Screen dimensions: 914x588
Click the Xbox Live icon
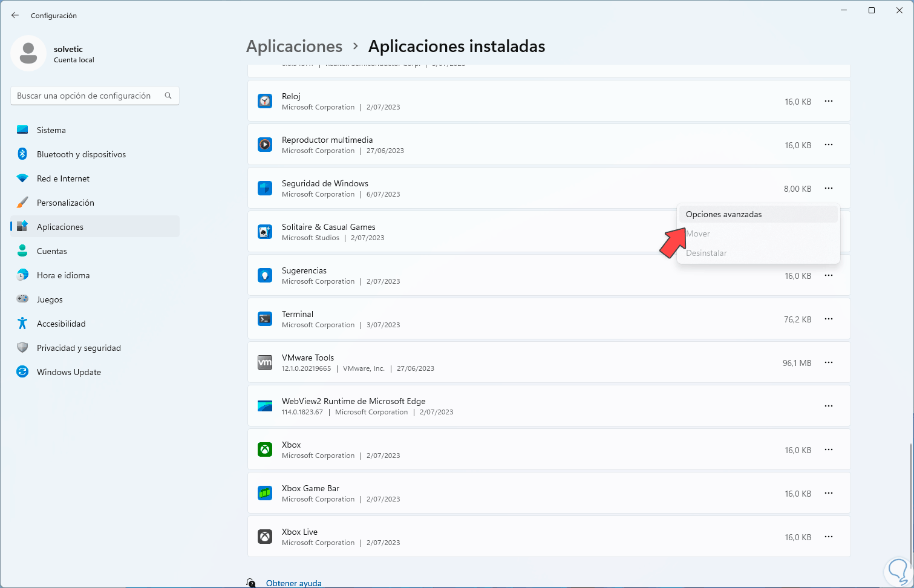coord(265,537)
